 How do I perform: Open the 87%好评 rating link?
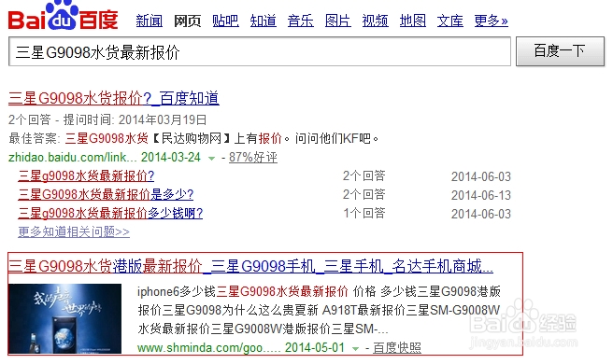coord(253,157)
